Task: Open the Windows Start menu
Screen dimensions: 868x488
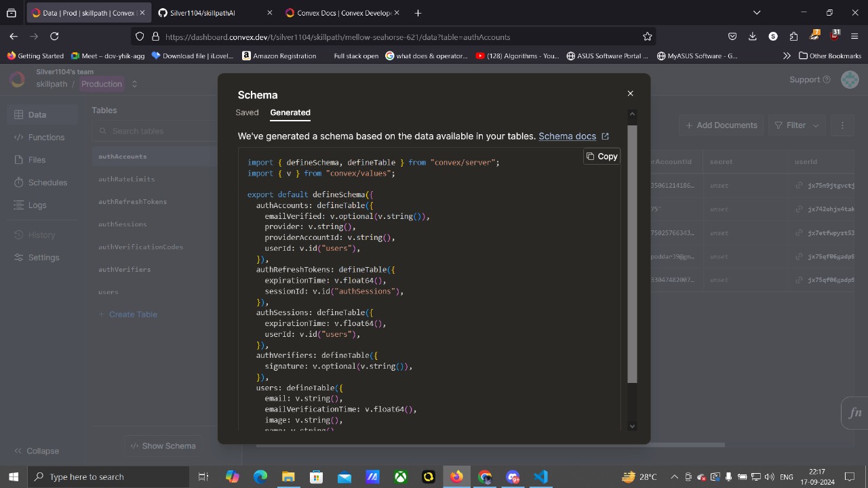Action: tap(14, 476)
